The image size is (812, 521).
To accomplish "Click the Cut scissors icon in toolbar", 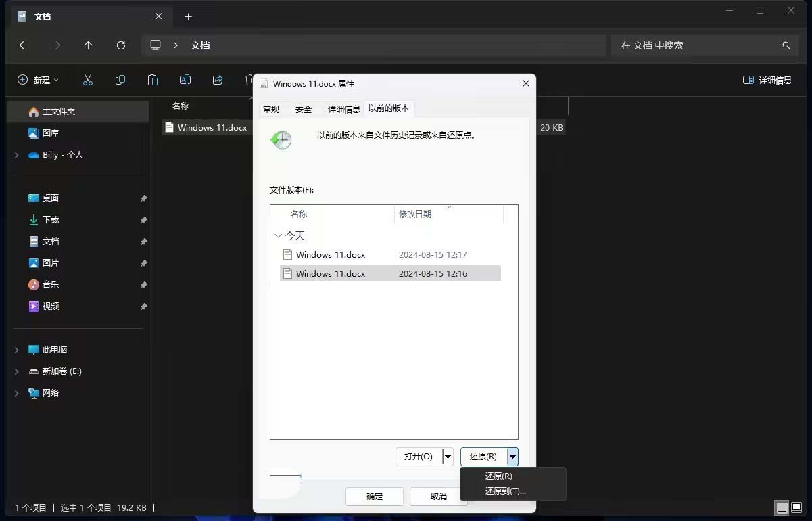I will pyautogui.click(x=88, y=80).
